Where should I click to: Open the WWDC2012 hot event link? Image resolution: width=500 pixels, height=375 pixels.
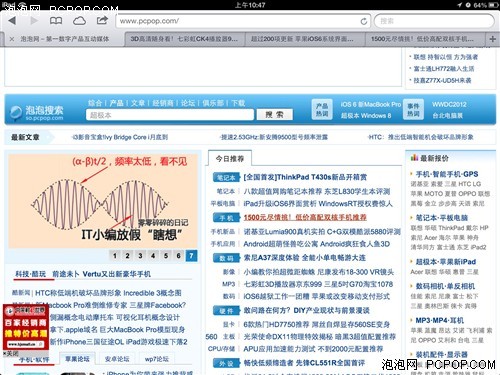coord(449,104)
